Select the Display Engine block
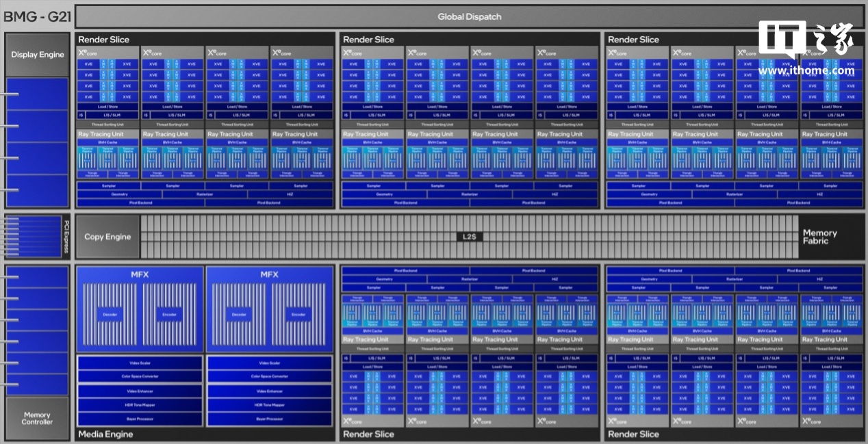Screen dimensions: 868x444 coord(38,55)
